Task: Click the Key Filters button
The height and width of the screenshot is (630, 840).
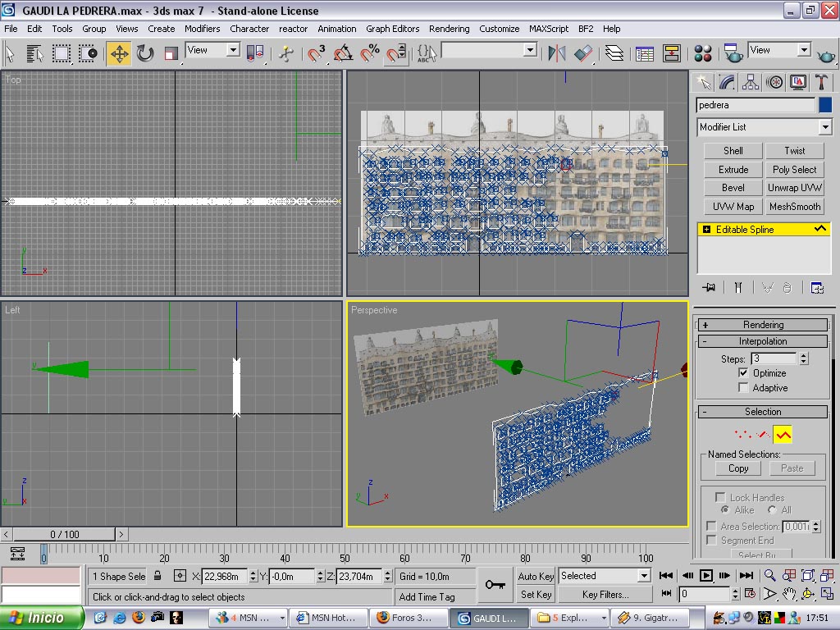Action: [605, 595]
